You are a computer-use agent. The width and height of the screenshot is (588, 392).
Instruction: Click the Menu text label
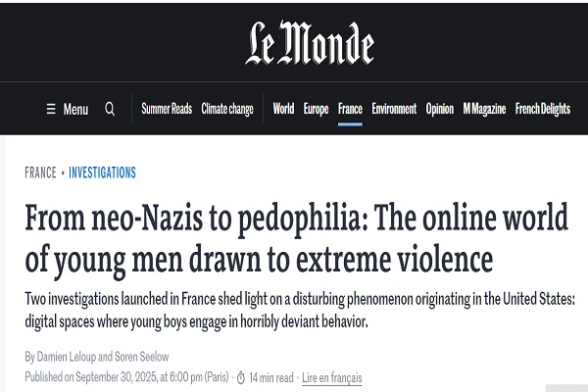[75, 109]
